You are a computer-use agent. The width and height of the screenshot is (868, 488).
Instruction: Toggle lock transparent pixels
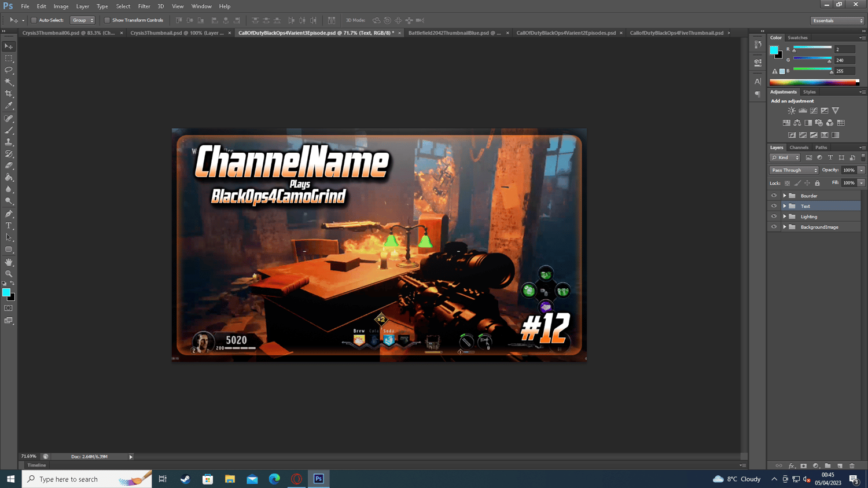[x=787, y=184]
